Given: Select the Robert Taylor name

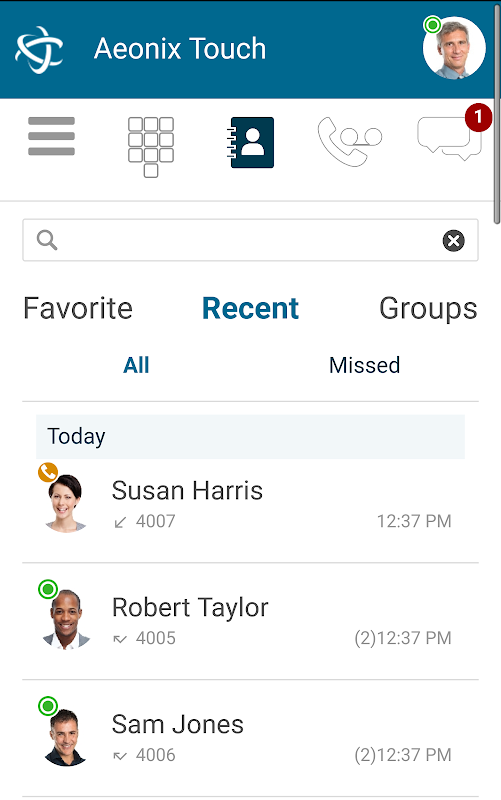Looking at the screenshot, I should pos(190,608).
